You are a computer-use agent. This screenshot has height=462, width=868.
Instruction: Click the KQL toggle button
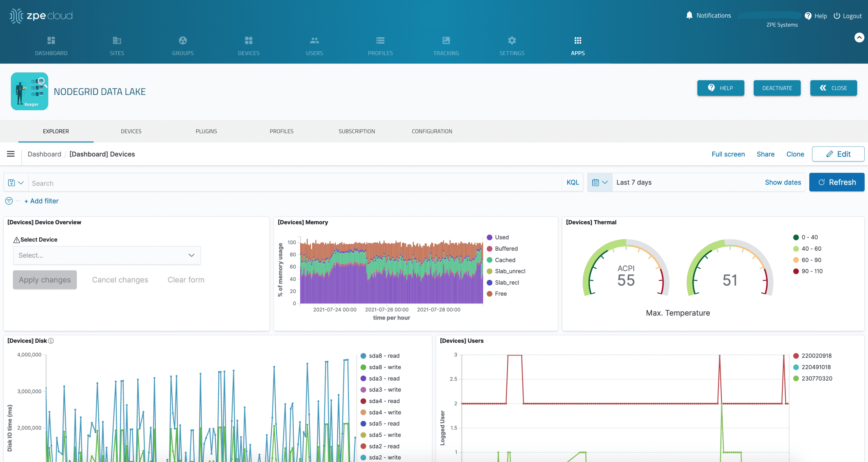[572, 182]
